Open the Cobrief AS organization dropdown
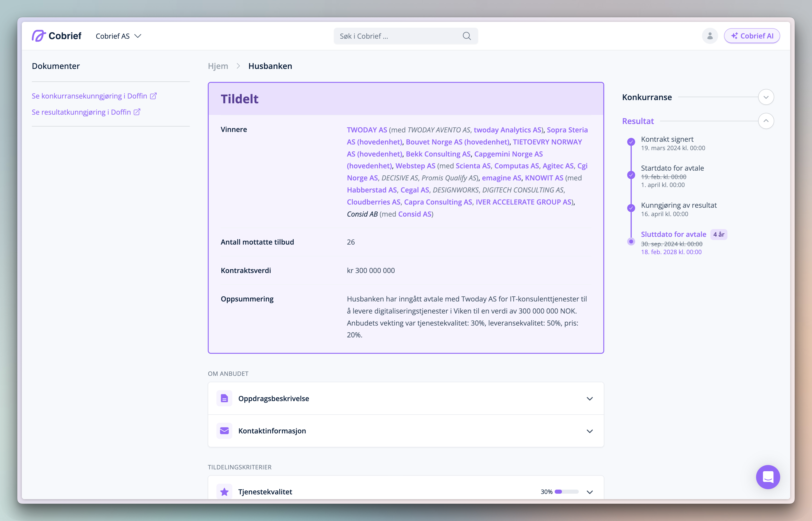The image size is (812, 521). pos(118,36)
